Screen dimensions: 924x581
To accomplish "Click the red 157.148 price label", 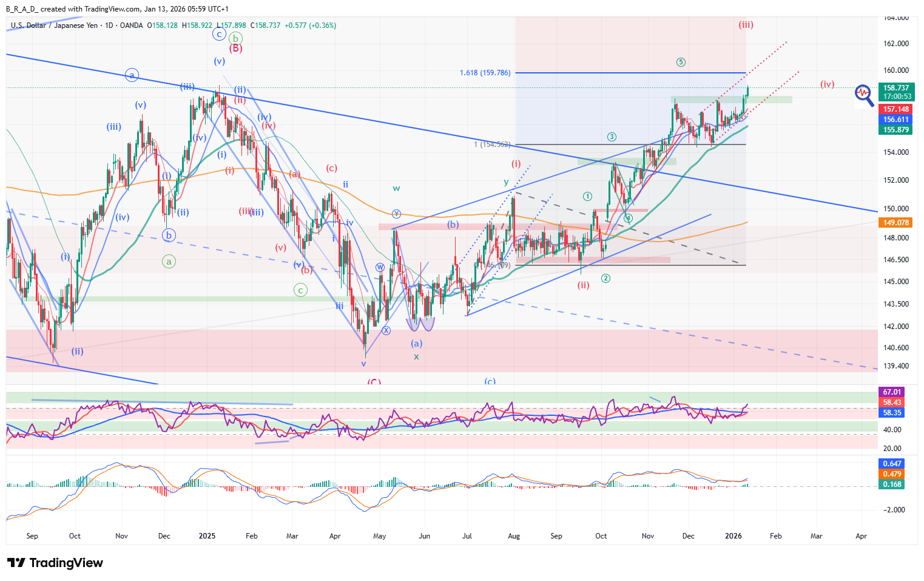I will coord(895,109).
